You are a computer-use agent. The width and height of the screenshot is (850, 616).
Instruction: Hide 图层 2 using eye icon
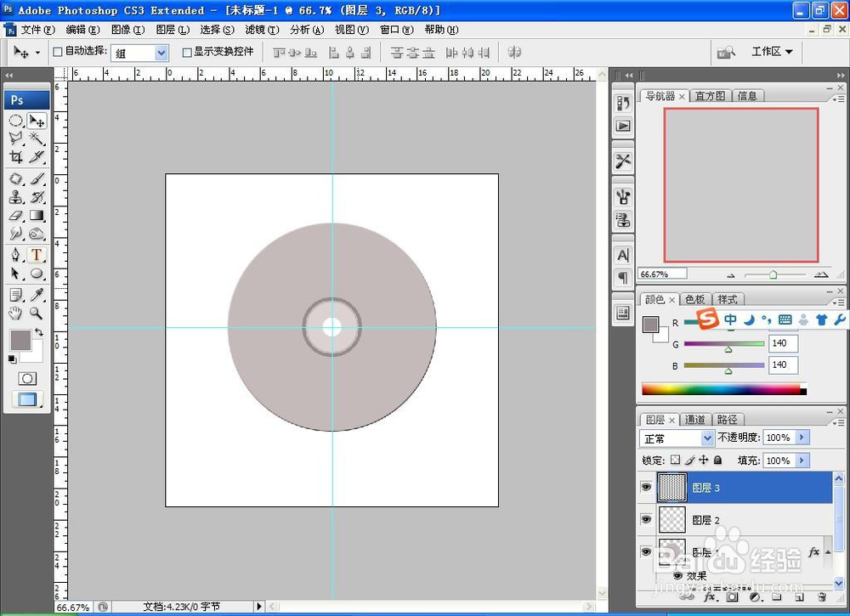(x=646, y=519)
